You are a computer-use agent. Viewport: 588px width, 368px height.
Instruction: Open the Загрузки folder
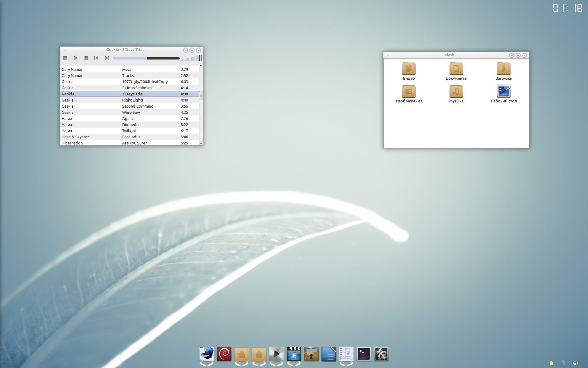[503, 69]
